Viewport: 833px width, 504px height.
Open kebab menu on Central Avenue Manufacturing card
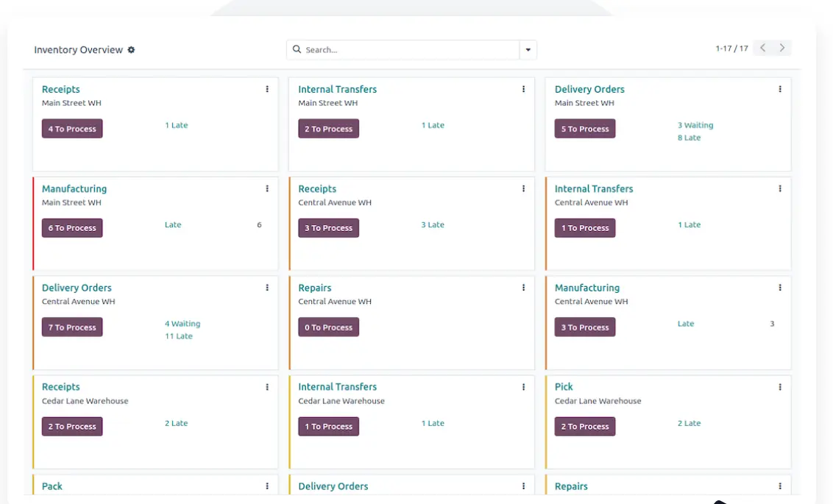[780, 288]
